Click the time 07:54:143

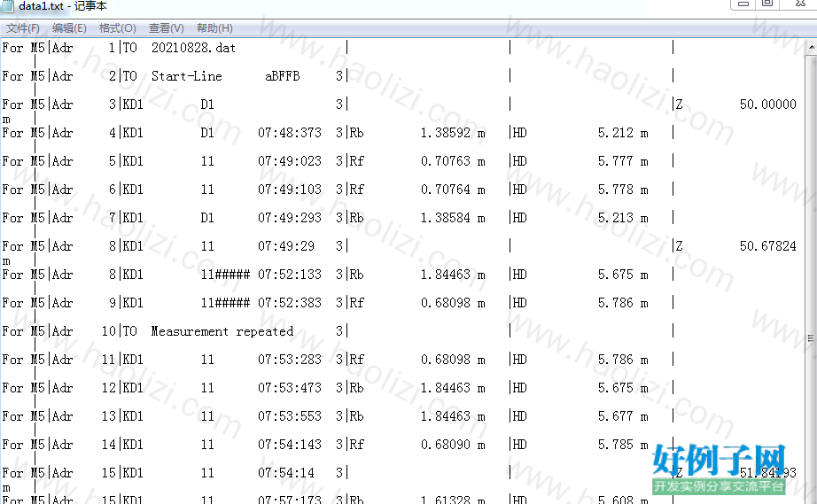pos(290,445)
